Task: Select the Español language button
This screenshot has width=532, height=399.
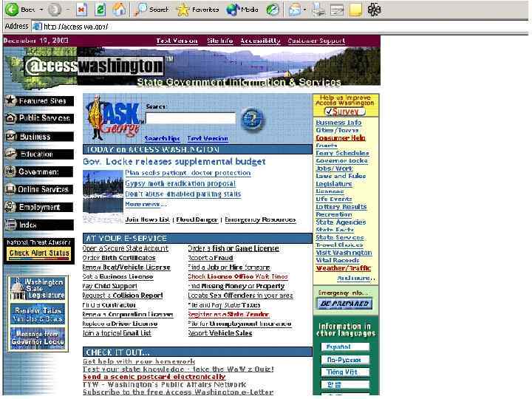Action: pos(345,347)
